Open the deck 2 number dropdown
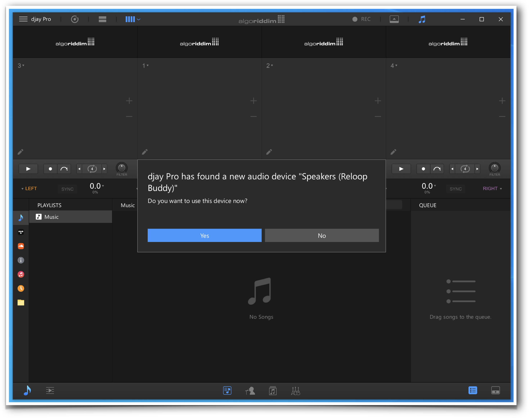Viewport: 529px width, 420px height. pyautogui.click(x=269, y=66)
